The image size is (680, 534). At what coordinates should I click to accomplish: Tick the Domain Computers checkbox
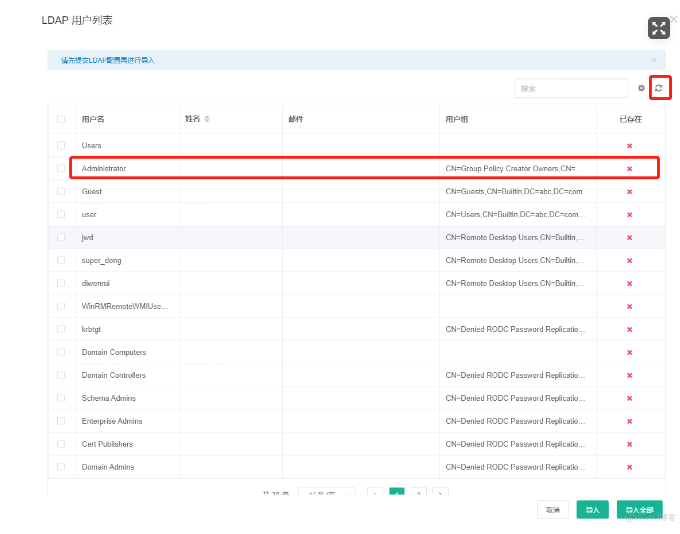pos(61,352)
